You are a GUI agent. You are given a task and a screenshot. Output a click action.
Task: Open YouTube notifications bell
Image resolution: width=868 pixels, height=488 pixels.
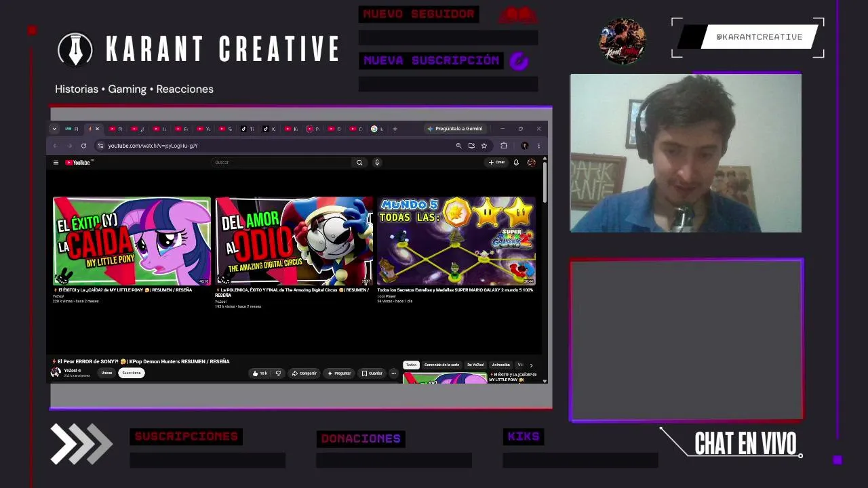click(x=516, y=163)
